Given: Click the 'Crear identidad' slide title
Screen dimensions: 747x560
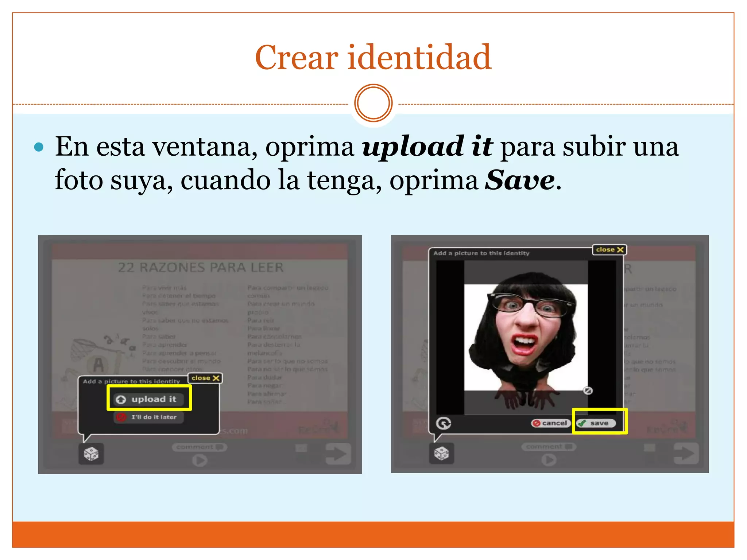Looking at the screenshot, I should [x=373, y=57].
